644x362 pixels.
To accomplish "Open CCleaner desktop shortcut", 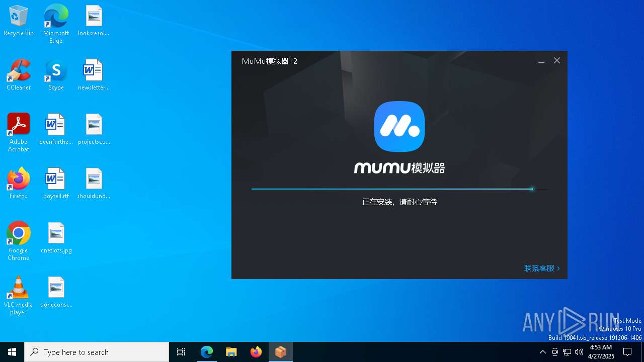I will (x=19, y=75).
